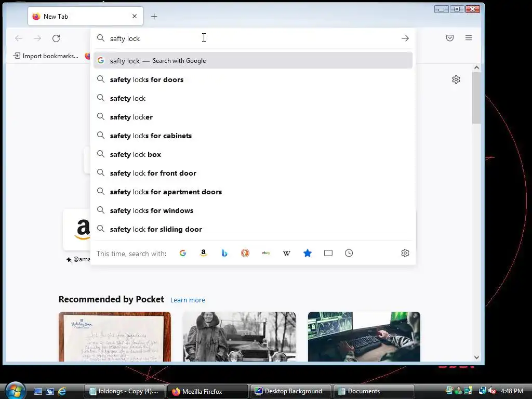The image size is (532, 399).
Task: Search this time with Google icon
Action: coord(182,253)
